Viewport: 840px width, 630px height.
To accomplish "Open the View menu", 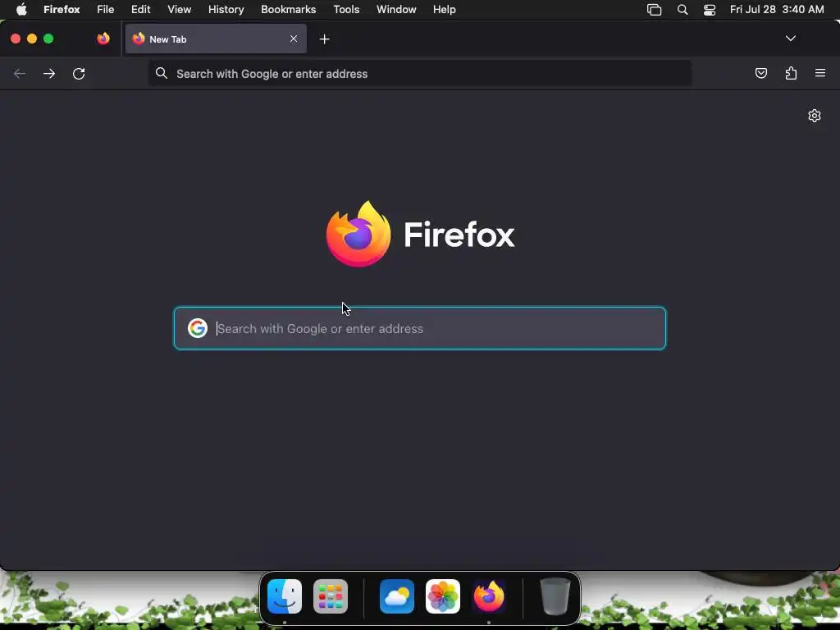I will [180, 10].
